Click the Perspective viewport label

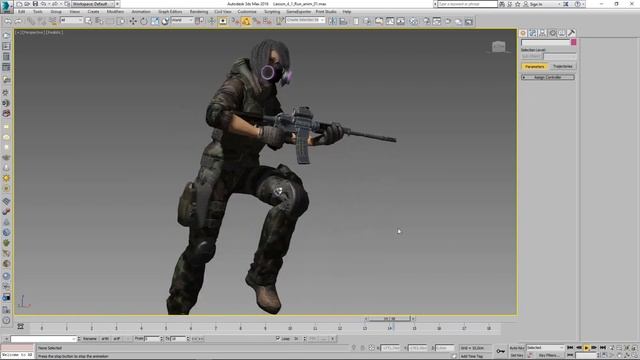32,32
